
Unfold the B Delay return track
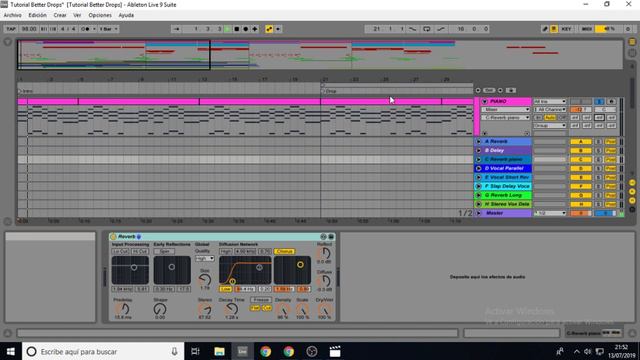click(x=478, y=150)
